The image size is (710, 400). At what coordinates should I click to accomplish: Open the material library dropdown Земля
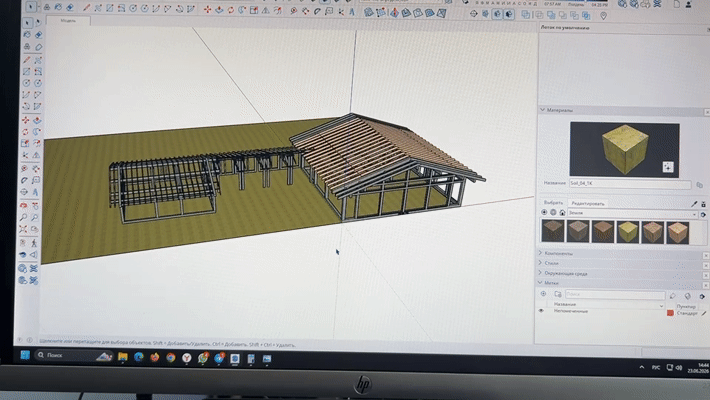[x=633, y=213]
